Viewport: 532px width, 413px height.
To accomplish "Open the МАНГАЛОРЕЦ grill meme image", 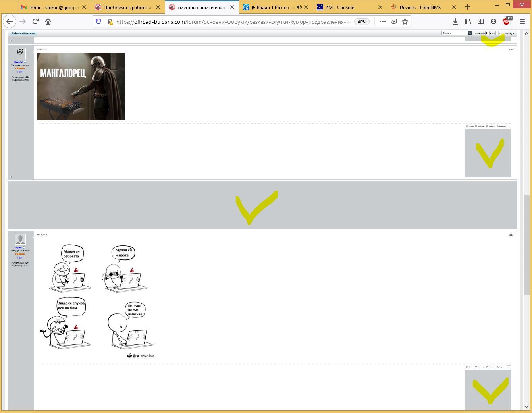I will point(81,87).
